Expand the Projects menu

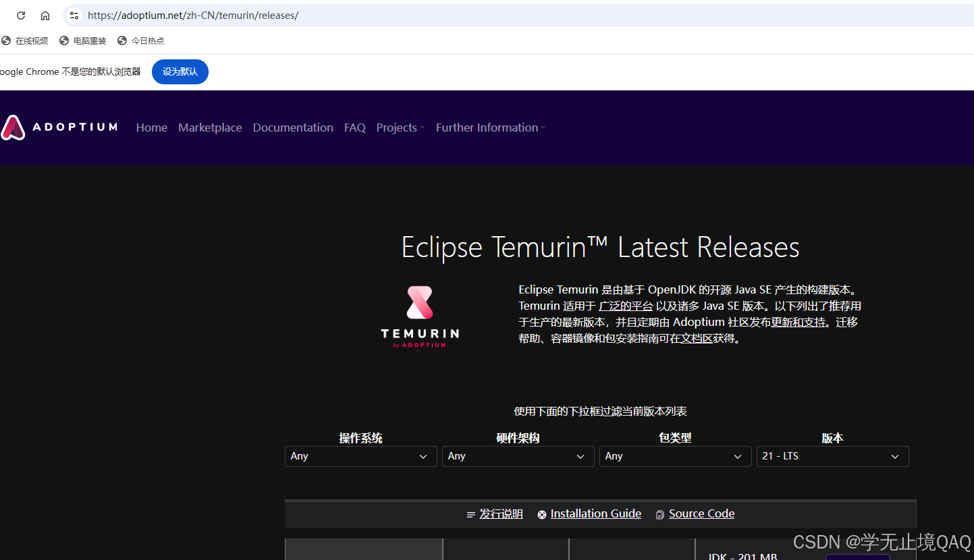(x=400, y=128)
